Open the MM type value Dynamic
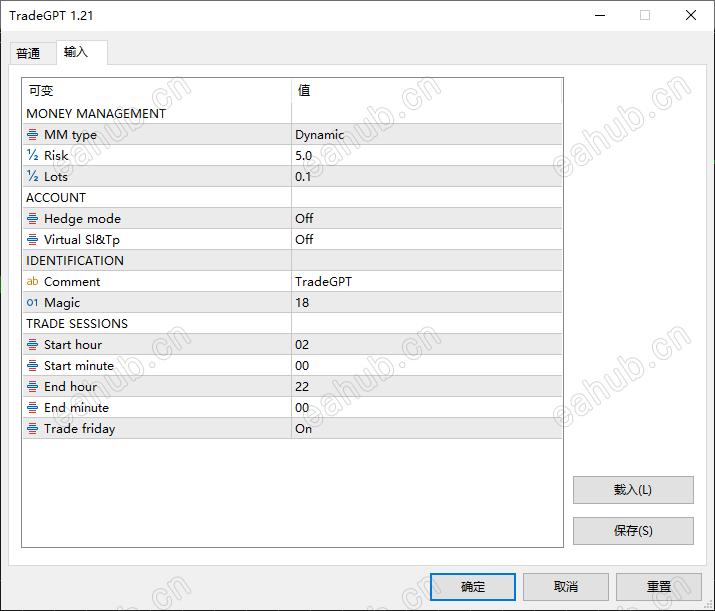The height and width of the screenshot is (611, 715). 426,135
